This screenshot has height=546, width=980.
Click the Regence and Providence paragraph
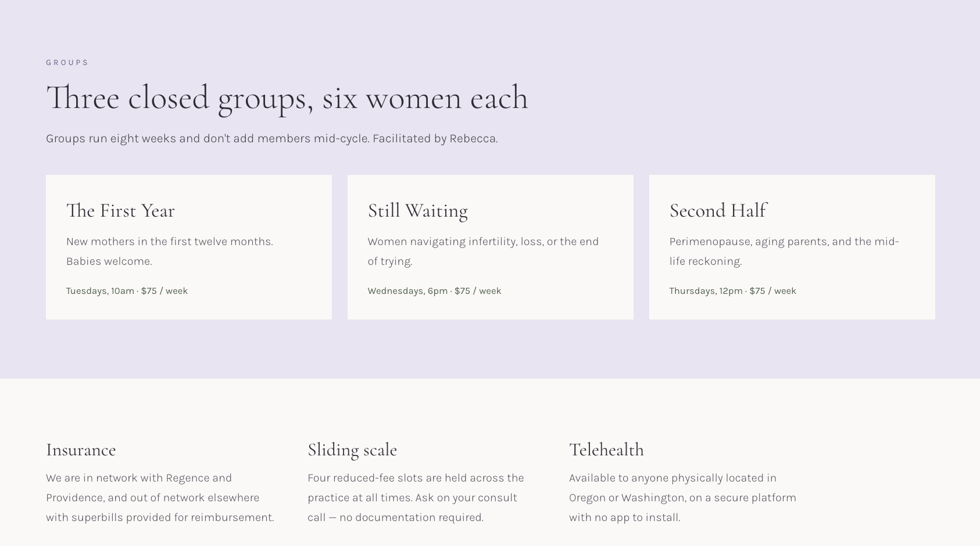[160, 497]
